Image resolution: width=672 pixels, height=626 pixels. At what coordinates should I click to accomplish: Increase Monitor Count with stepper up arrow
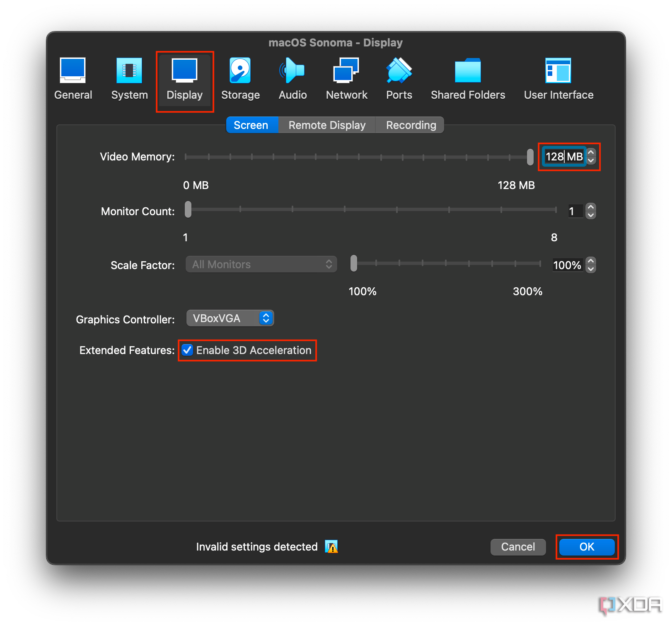point(591,207)
